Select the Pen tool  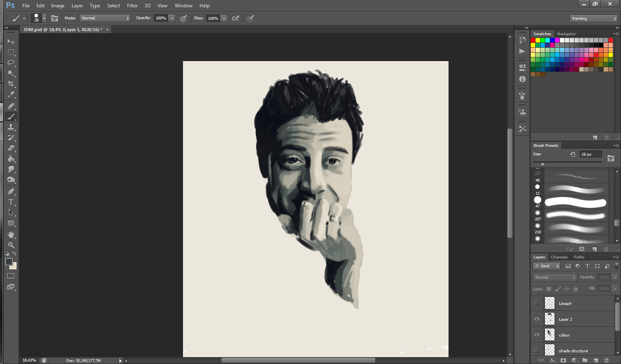[11, 191]
